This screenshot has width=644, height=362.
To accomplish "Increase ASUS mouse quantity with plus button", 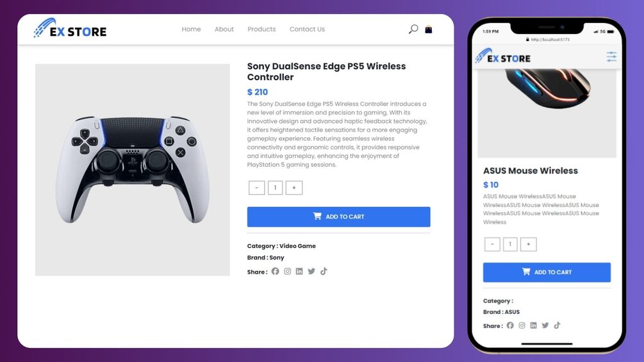I will click(x=529, y=244).
